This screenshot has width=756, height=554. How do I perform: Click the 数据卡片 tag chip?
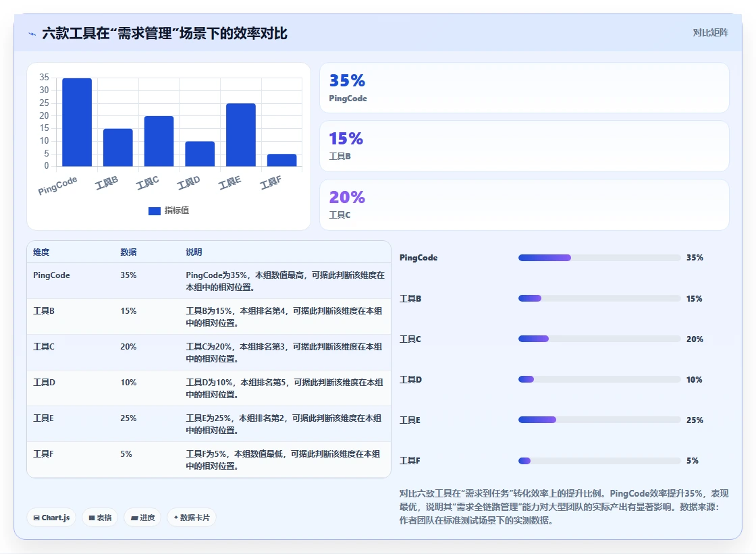tap(192, 518)
